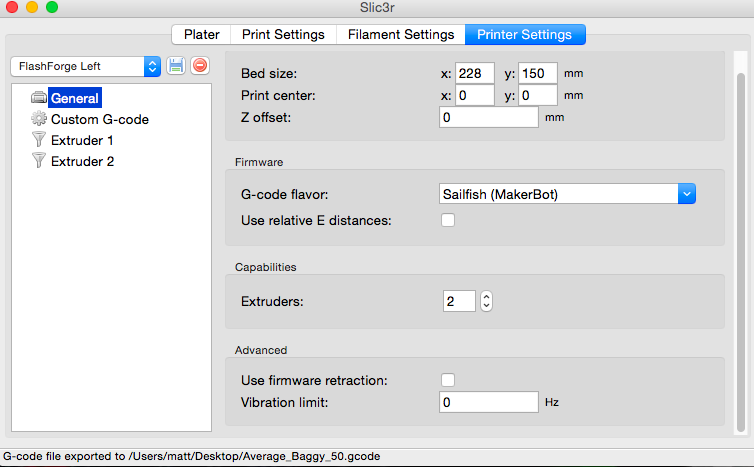Click the Bed size x input field
This screenshot has height=467, width=754.
(x=474, y=74)
